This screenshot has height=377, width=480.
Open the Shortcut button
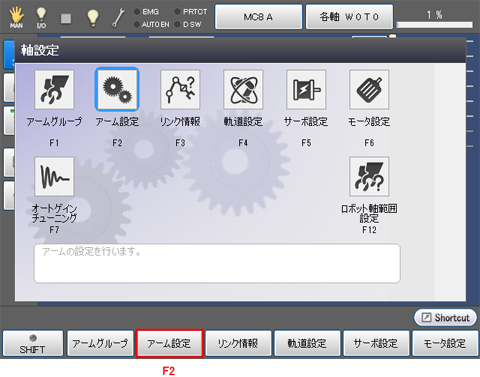445,318
